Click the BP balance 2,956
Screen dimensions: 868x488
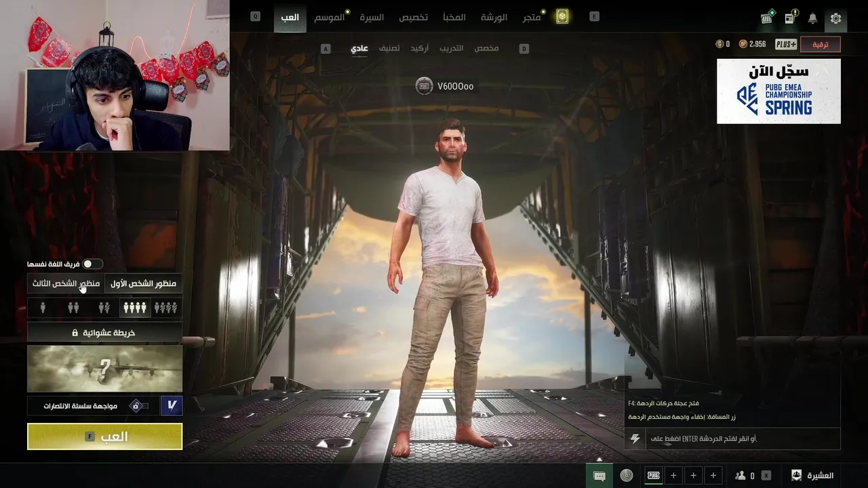click(753, 44)
